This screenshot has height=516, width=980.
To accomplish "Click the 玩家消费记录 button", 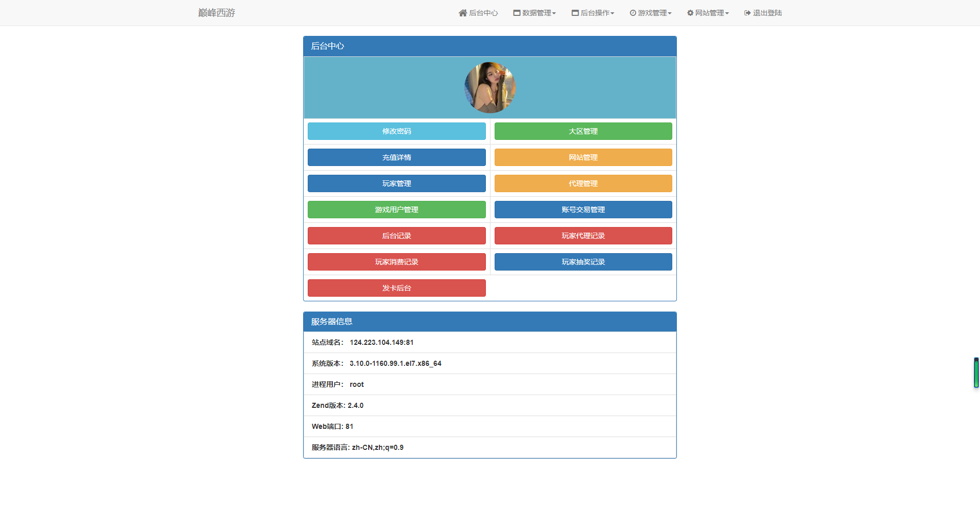I will point(397,262).
